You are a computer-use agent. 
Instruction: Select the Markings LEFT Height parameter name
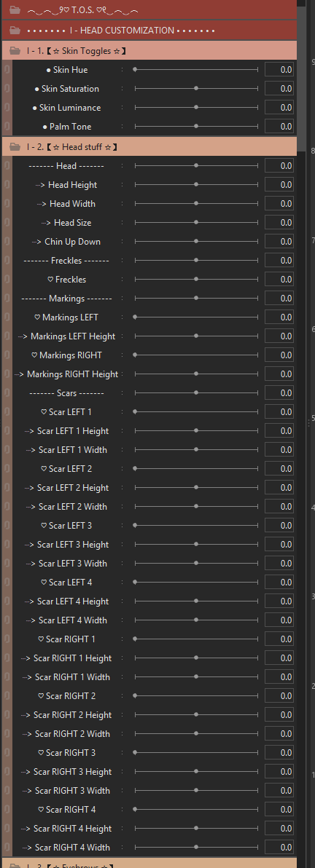pos(66,336)
